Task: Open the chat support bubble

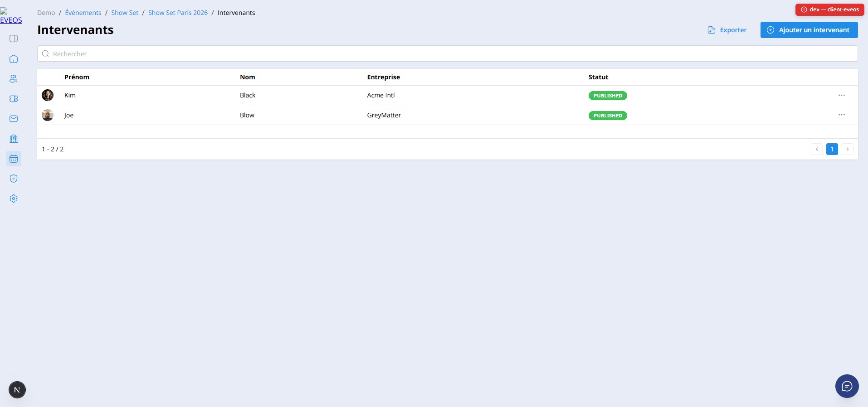Action: point(847,386)
